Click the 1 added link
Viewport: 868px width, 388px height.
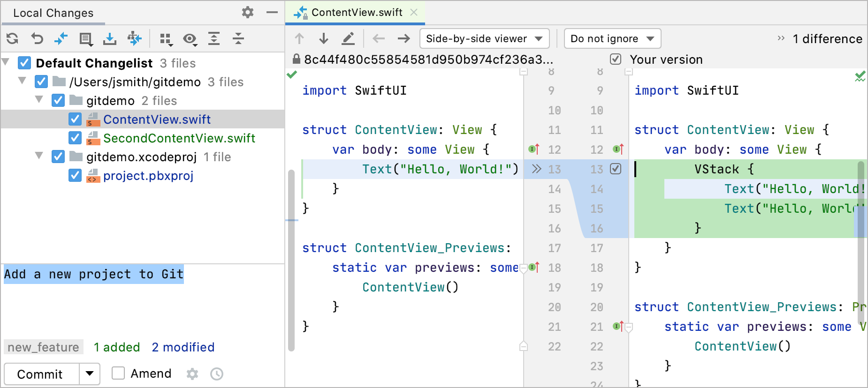coord(117,347)
